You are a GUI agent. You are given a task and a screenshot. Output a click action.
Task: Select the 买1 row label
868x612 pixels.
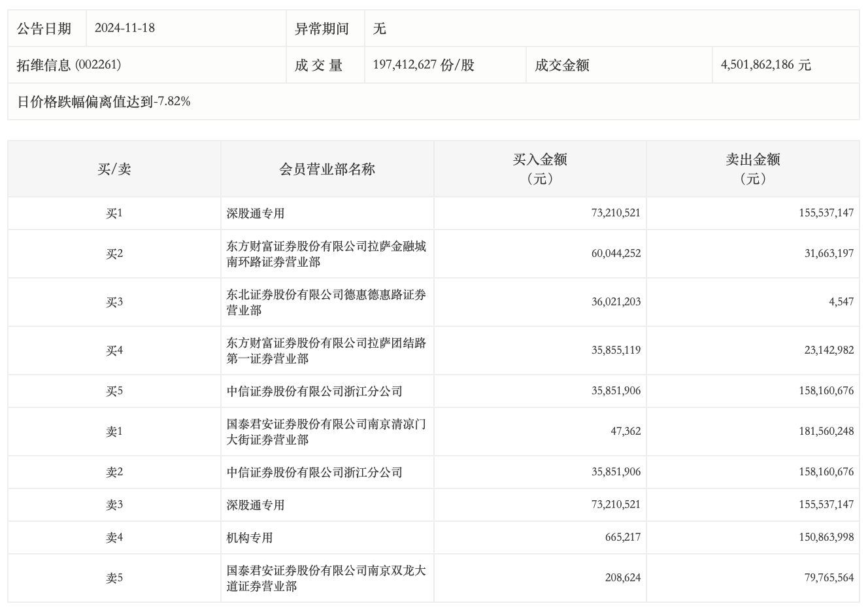click(x=114, y=213)
